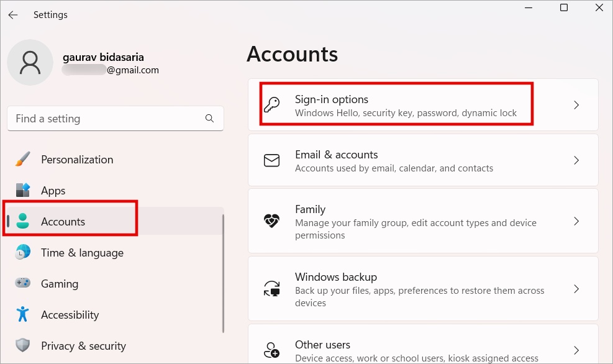Click the sidebar vertical scrollbar
The height and width of the screenshot is (364, 613).
[223, 274]
